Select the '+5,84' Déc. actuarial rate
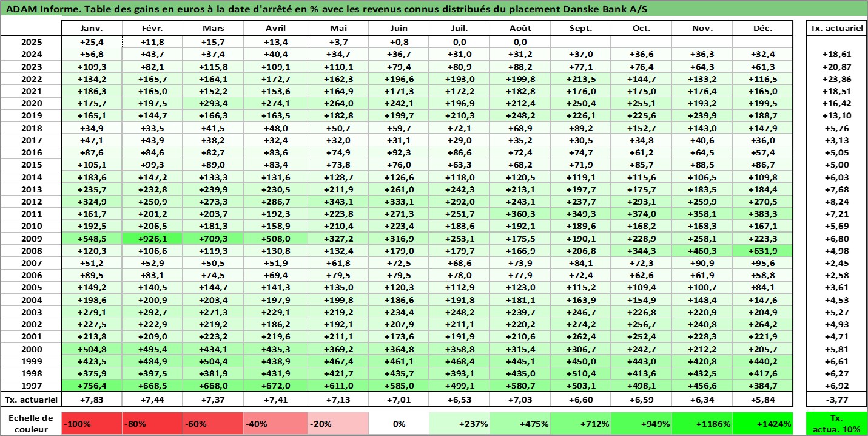Viewport: 868px width, 436px height. pyautogui.click(x=762, y=400)
